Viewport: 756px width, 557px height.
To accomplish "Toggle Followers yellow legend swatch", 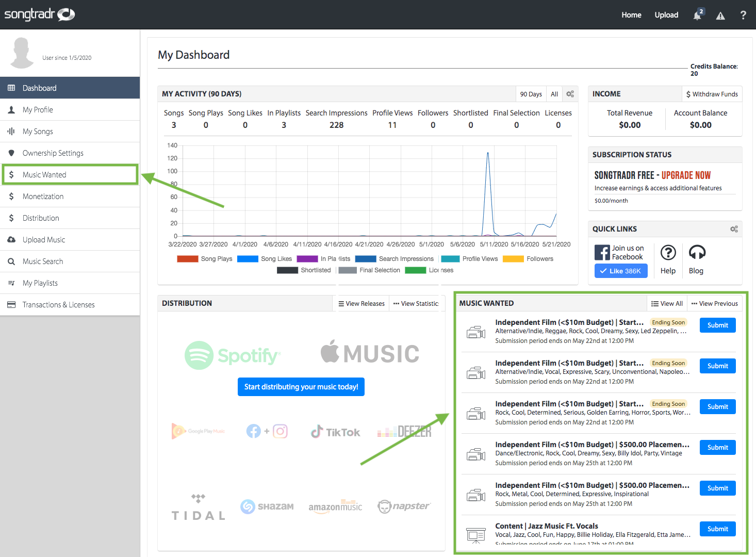I will (513, 259).
